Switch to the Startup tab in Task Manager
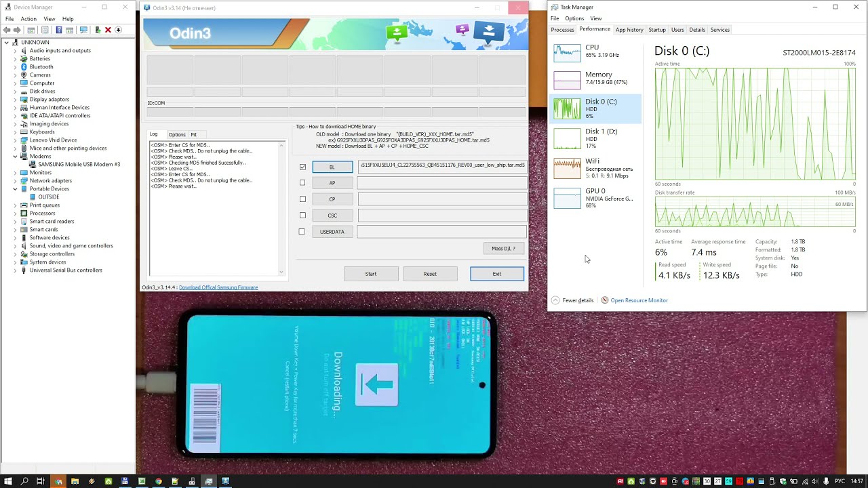Image resolution: width=868 pixels, height=488 pixels. 657,30
